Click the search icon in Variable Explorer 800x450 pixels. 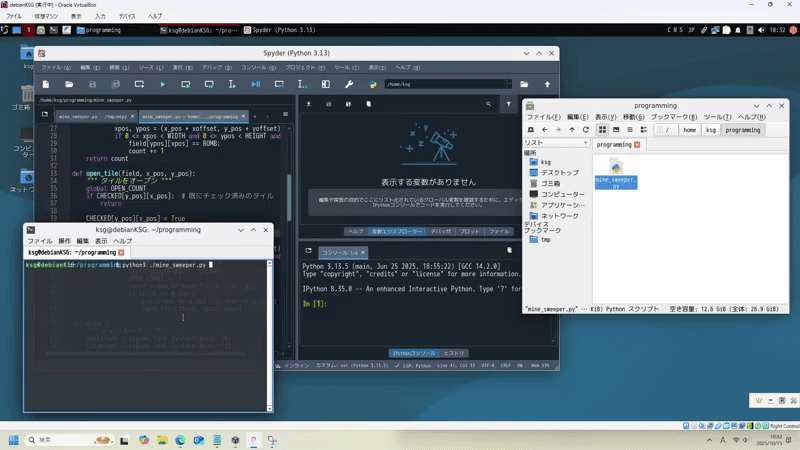488,104
